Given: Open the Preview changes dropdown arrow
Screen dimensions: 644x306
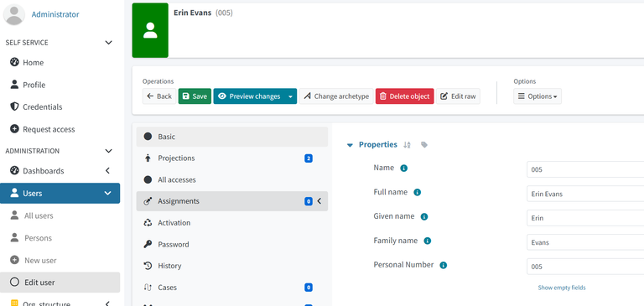Looking at the screenshot, I should (x=290, y=96).
